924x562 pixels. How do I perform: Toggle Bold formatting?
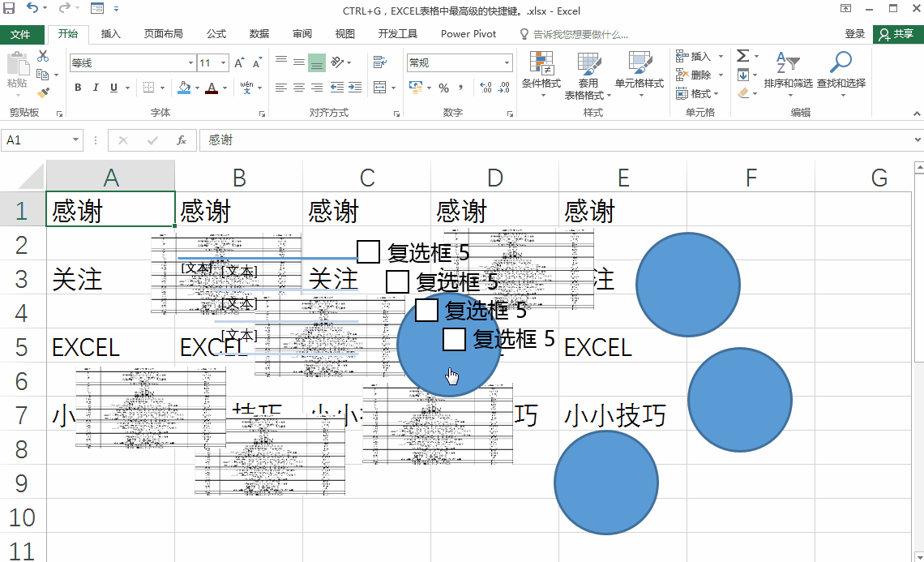point(78,88)
